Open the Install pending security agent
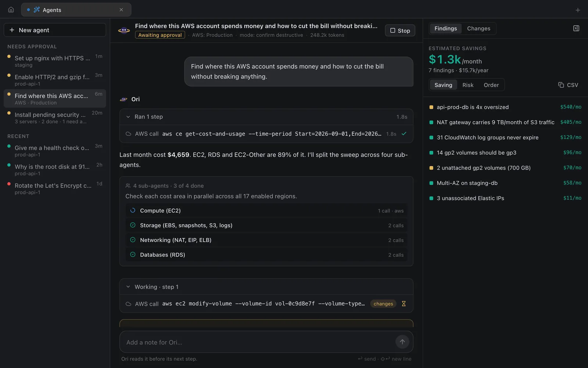The width and height of the screenshot is (588, 368). coord(55,118)
